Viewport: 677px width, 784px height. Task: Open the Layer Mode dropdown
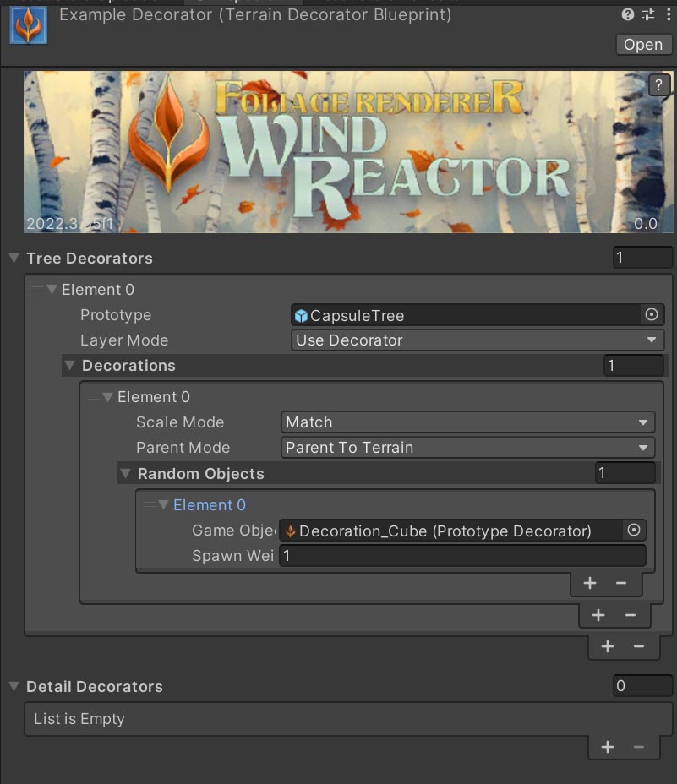point(477,340)
